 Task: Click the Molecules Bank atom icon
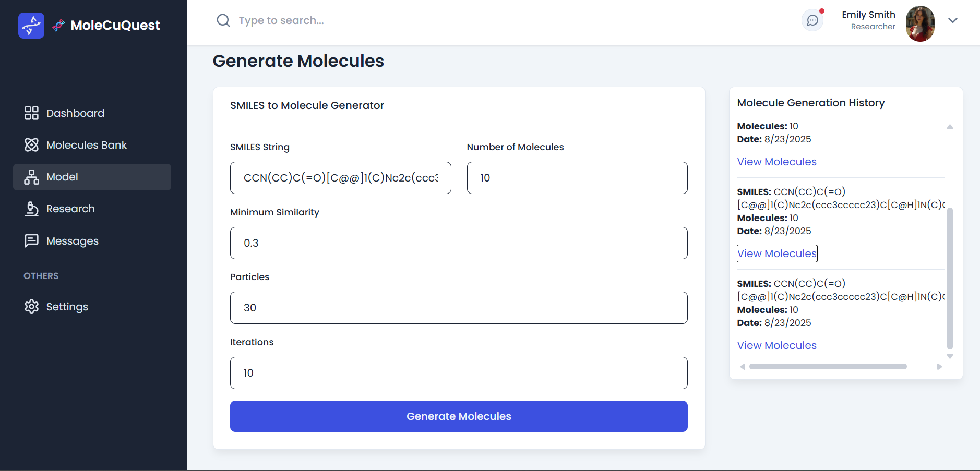coord(32,145)
